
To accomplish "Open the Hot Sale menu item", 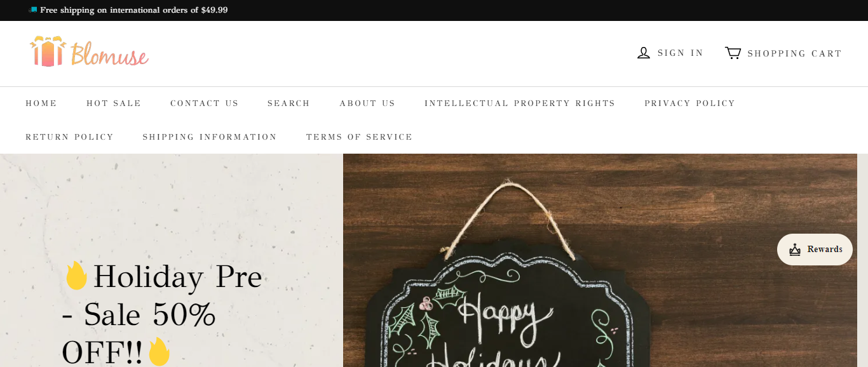I will [114, 103].
